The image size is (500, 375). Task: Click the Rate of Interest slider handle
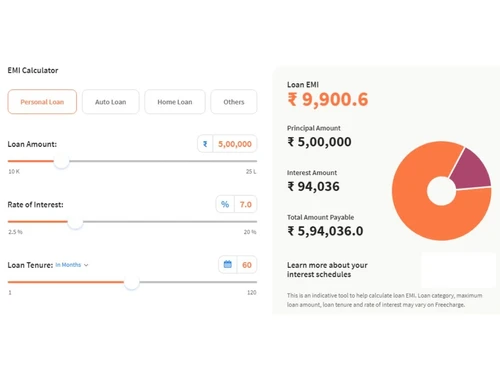(75, 222)
